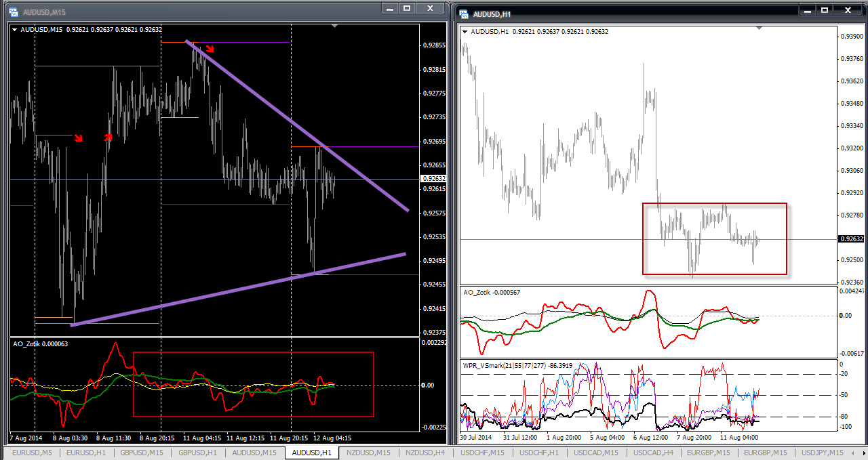
Task: Close the AUDUSD,M15 chart window
Action: pyautogui.click(x=431, y=9)
